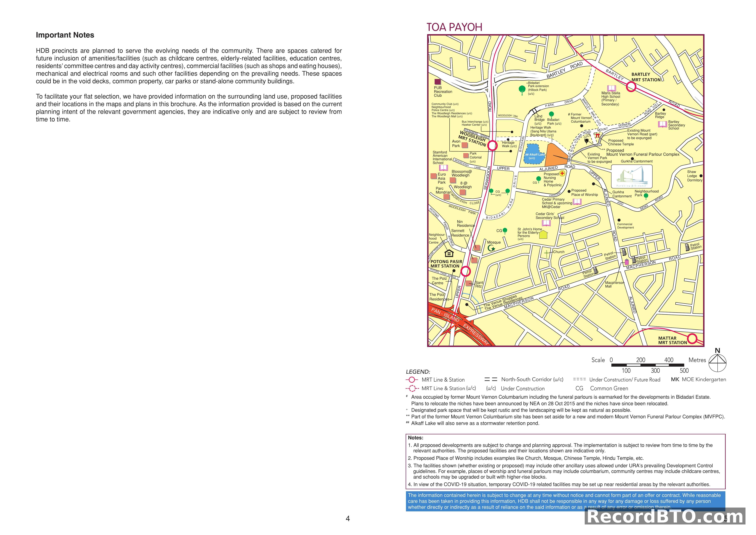Screen dimensions: 756x535
Task: Select the Alkaff Lake area on the map
Action: 534,154
